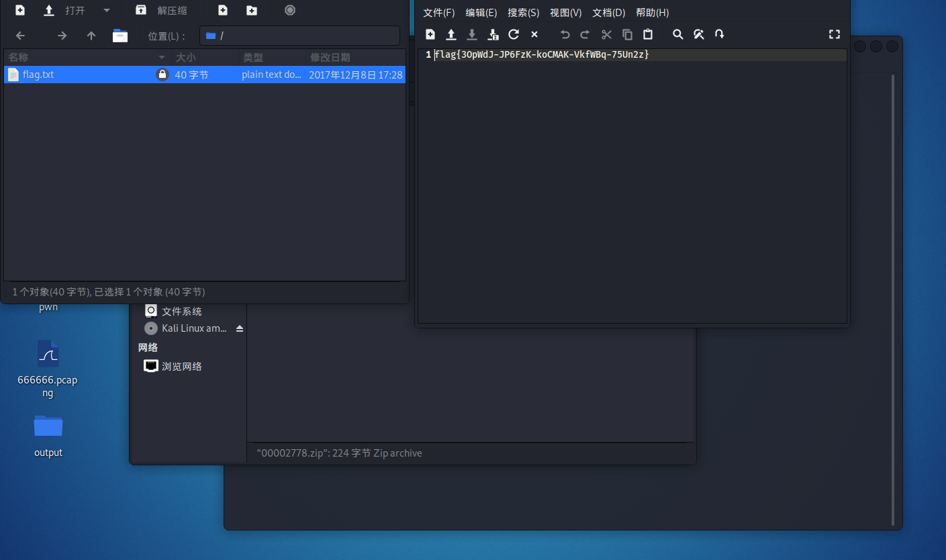Open the 文件(F) menu in text editor

(438, 13)
